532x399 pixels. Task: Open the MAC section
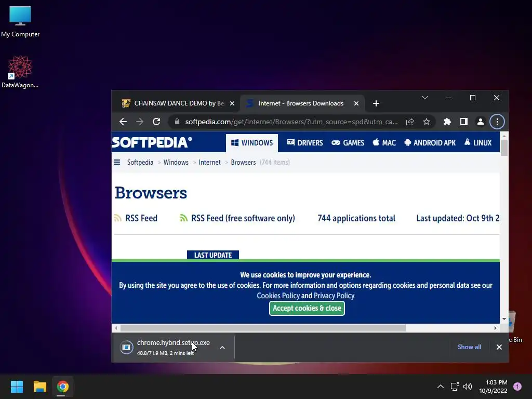click(384, 143)
